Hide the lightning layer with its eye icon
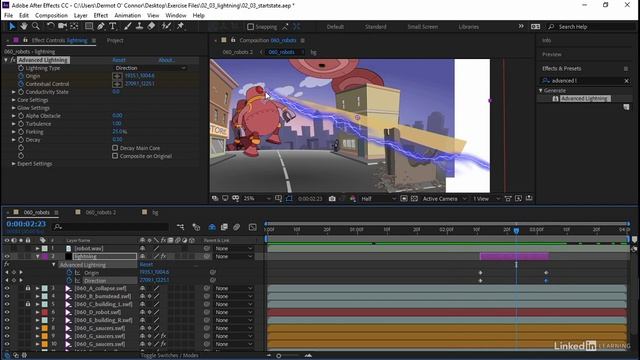The height and width of the screenshot is (360, 640). 7,256
